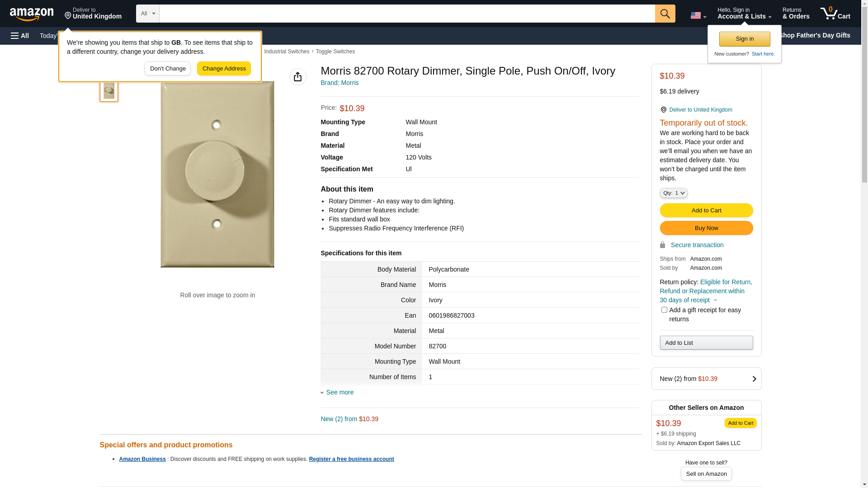This screenshot has width=868, height=488.
Task: Open the shopping cart
Action: pyautogui.click(x=835, y=14)
